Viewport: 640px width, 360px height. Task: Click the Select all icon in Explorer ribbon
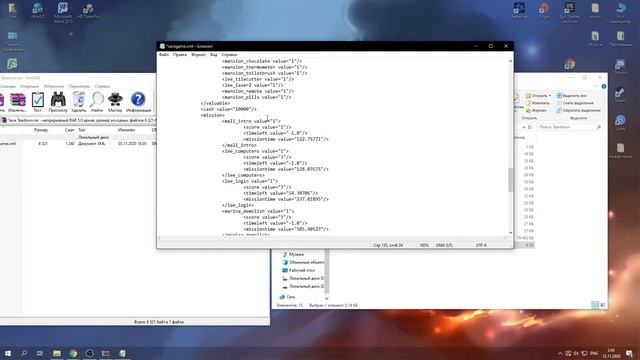click(x=559, y=96)
